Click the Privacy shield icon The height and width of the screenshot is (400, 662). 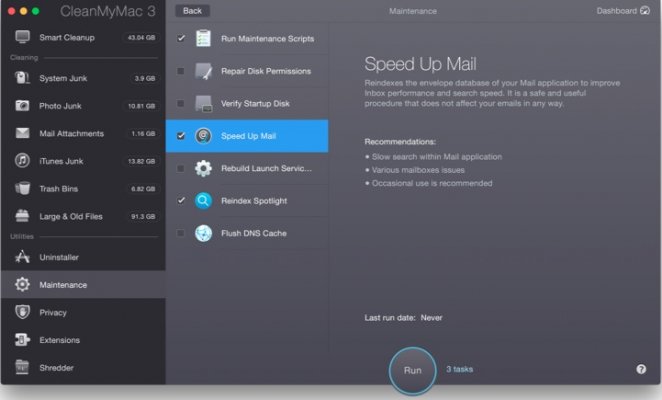click(x=22, y=312)
